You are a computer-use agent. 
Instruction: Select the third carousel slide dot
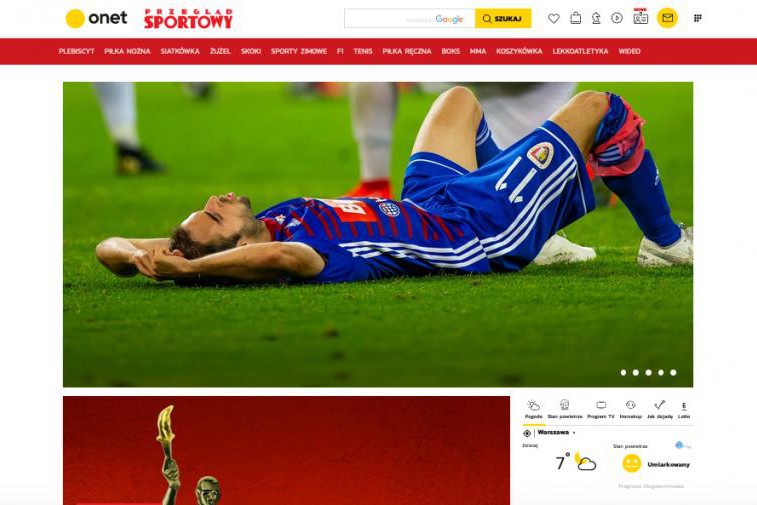648,372
